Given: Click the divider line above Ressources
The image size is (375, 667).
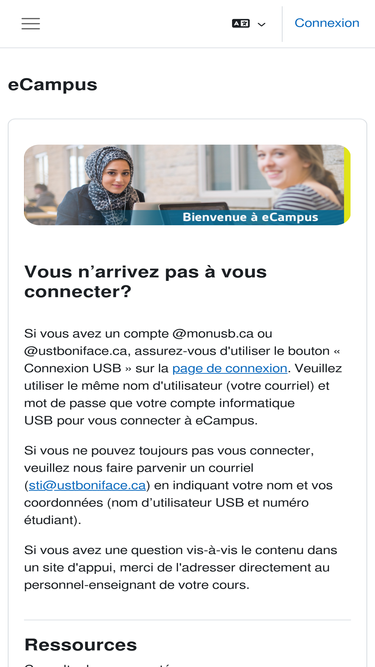Looking at the screenshot, I should point(187,620).
